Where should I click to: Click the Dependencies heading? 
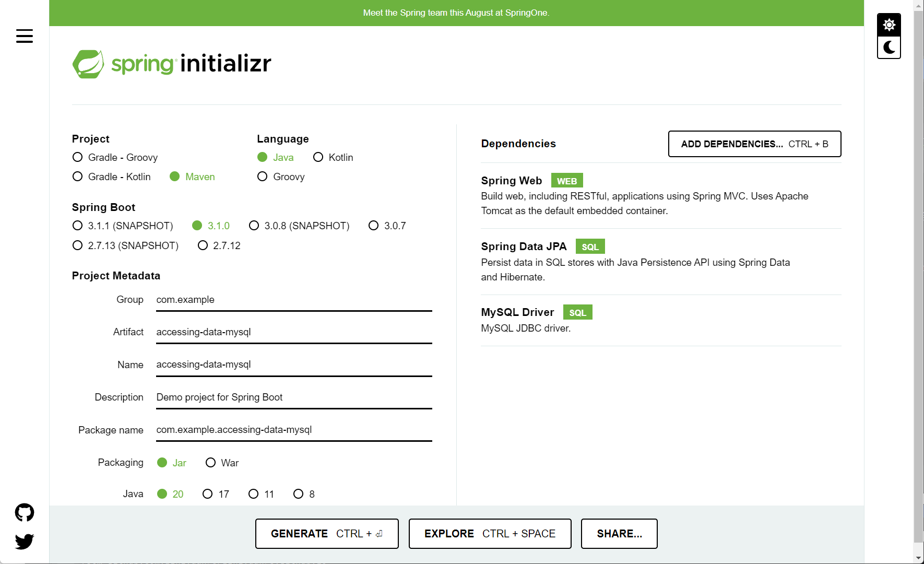coord(518,144)
